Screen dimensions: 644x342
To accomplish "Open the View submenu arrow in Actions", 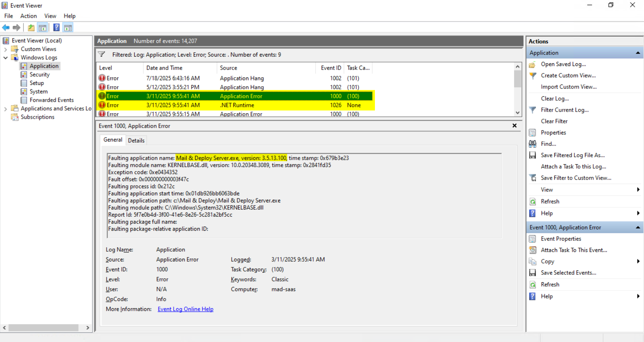I will [638, 189].
